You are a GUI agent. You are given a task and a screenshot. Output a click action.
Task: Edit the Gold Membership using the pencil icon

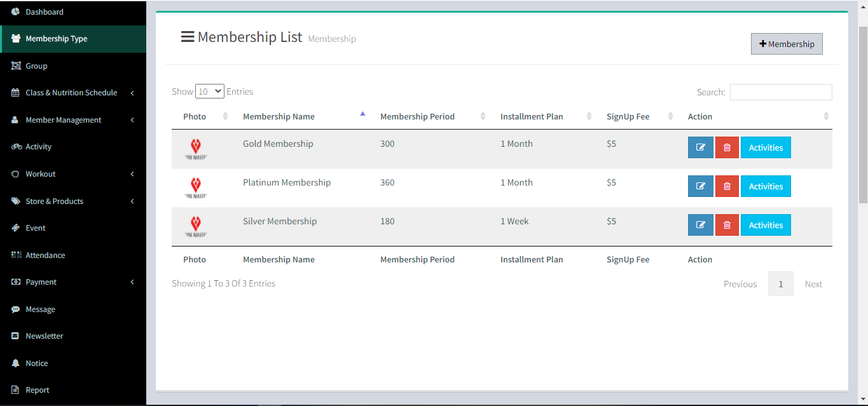700,147
